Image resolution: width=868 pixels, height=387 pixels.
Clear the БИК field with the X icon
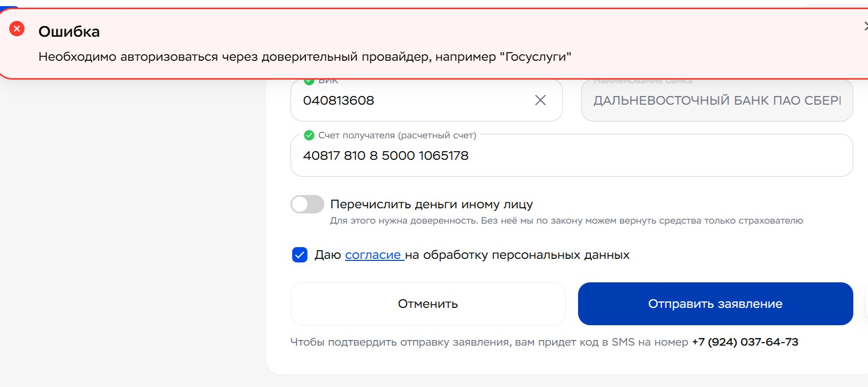(540, 101)
